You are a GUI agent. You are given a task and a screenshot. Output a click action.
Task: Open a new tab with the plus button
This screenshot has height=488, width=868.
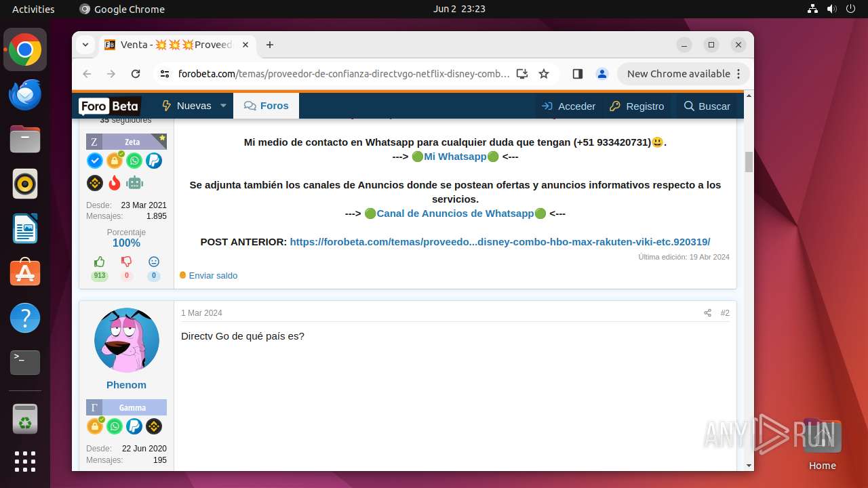tap(270, 45)
